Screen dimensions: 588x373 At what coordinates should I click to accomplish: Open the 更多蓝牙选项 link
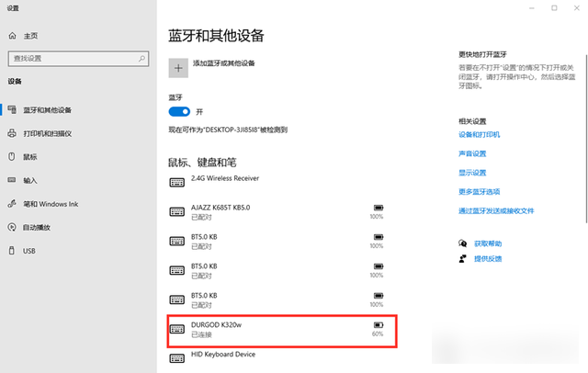(479, 192)
